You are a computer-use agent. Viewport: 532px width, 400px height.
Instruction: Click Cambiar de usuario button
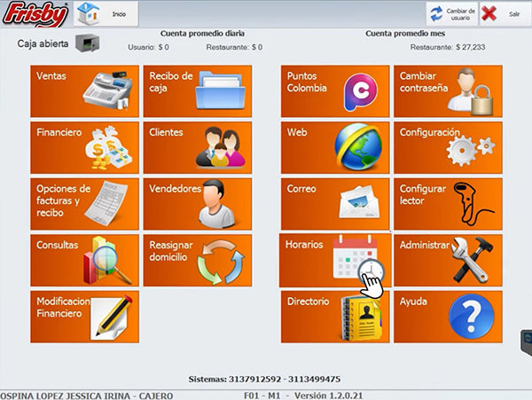tap(452, 14)
